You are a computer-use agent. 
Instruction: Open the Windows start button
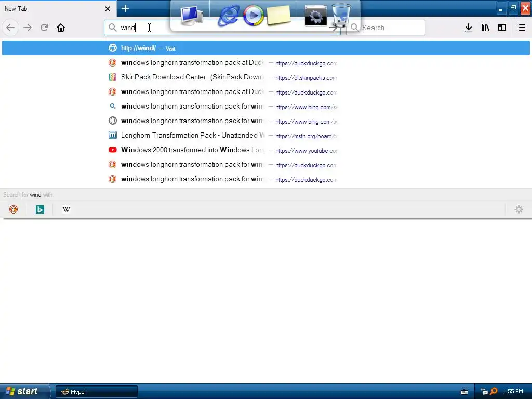(x=24, y=391)
